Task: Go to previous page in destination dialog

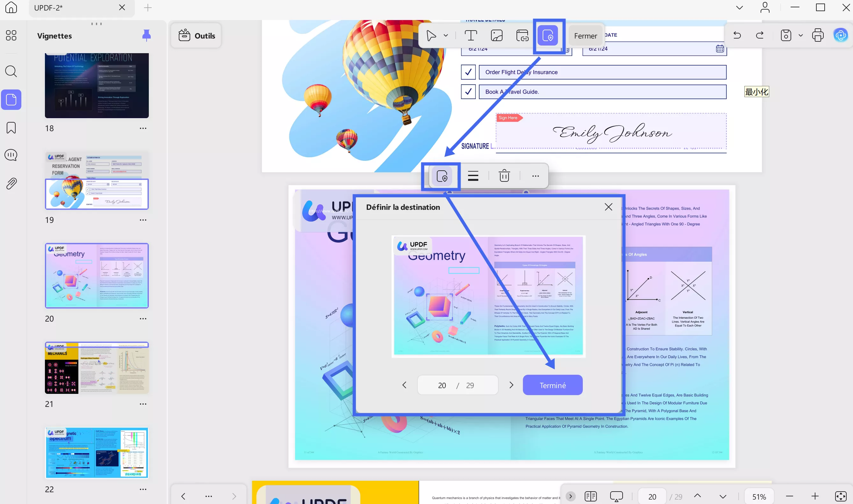Action: tap(404, 385)
